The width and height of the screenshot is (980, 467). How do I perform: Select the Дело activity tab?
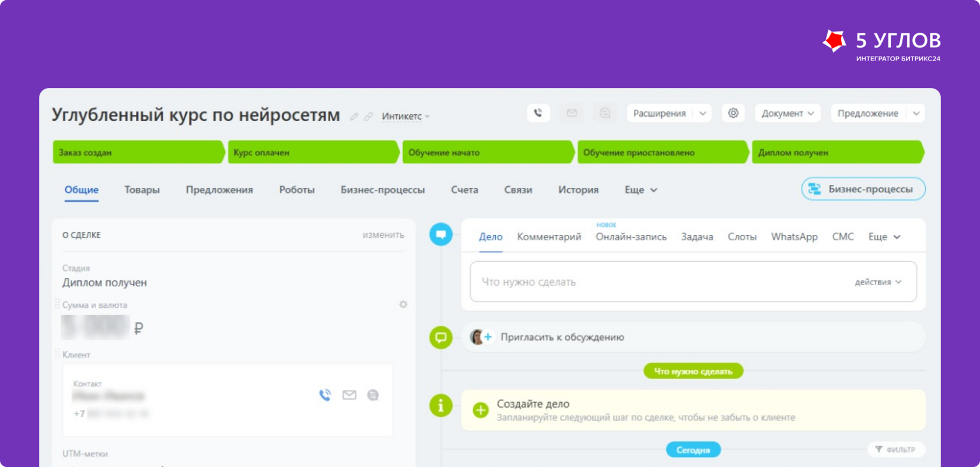491,237
